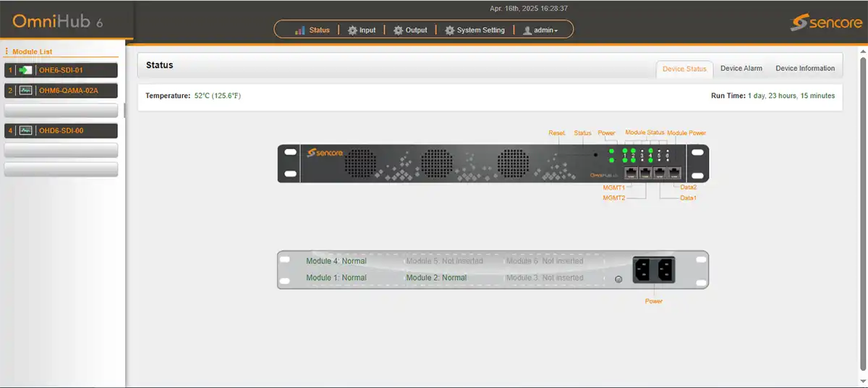This screenshot has height=388, width=868.
Task: Click 'Module 3: Not inserted' on rear panel
Action: click(x=545, y=277)
